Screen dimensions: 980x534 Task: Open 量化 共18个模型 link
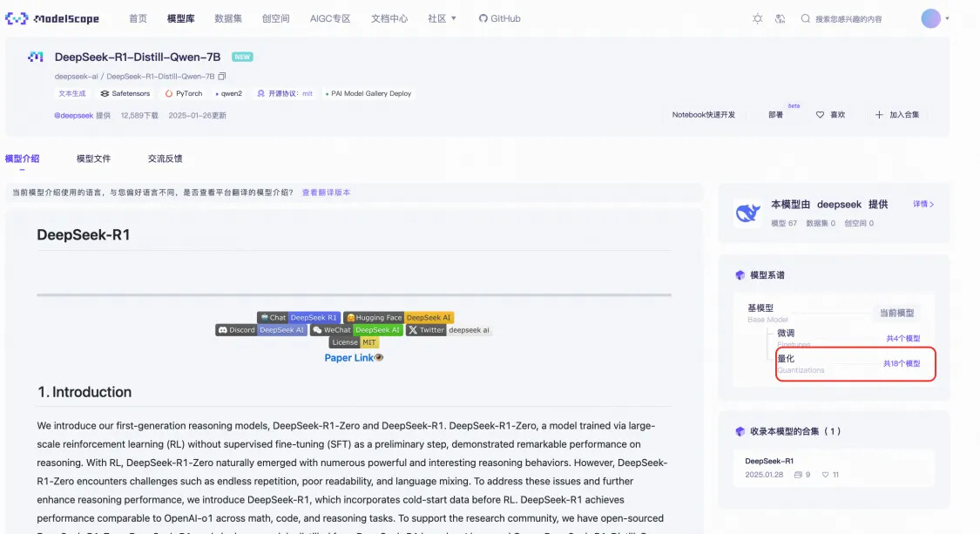[x=902, y=363]
